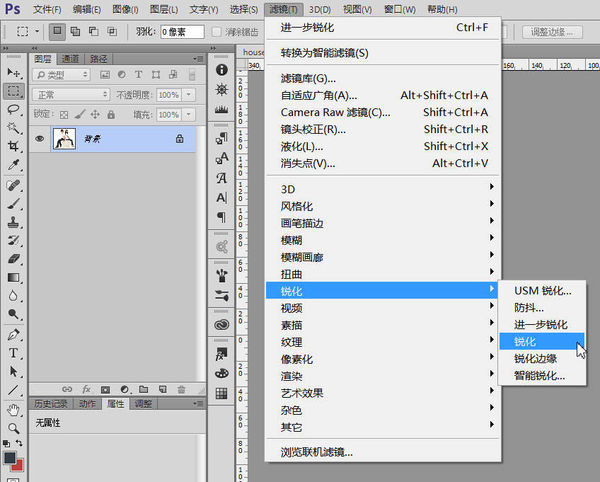
Task: Select the Crop tool
Action: coord(13,146)
